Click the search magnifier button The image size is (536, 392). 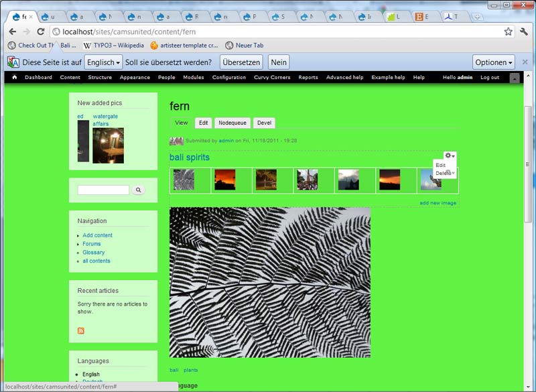click(x=139, y=190)
